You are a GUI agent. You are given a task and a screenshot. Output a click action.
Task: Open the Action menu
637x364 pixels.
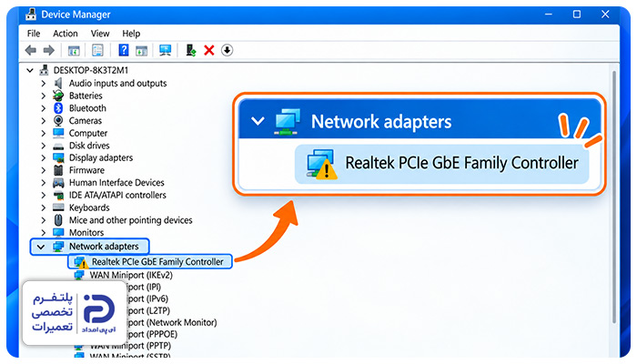click(65, 34)
